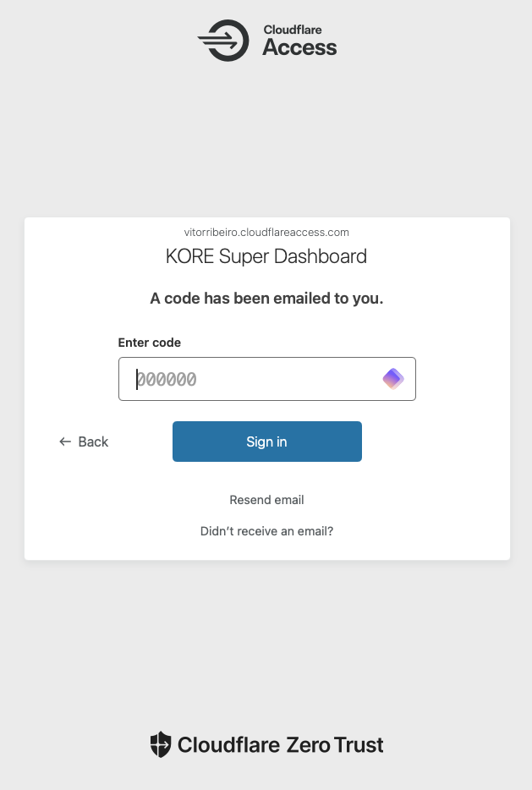Click the vitorribeiro.cloudflareaccess.com domain text
Image resolution: width=532 pixels, height=790 pixels.
pyautogui.click(x=266, y=233)
